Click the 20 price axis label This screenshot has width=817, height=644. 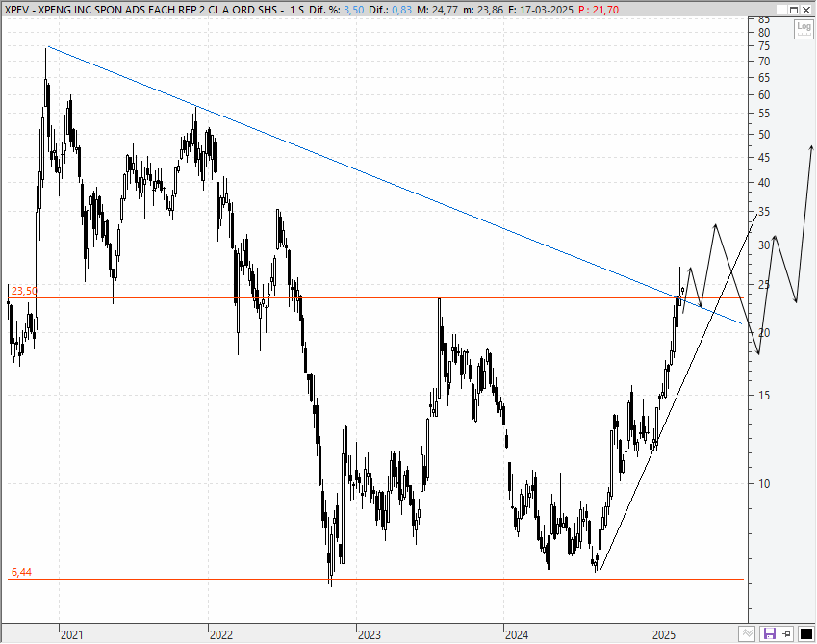(x=764, y=333)
